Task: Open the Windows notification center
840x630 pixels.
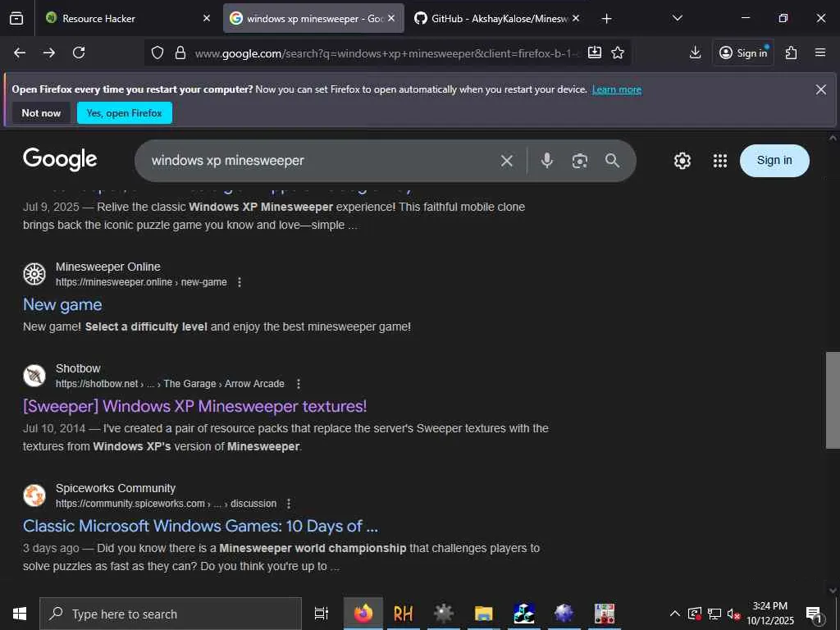Action: click(814, 614)
